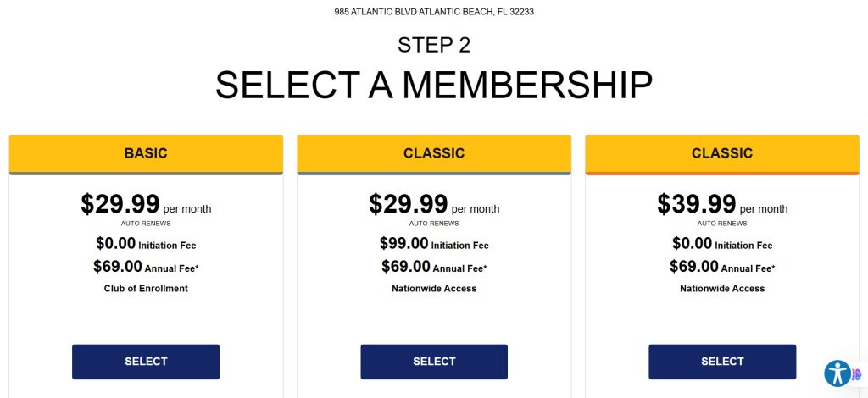Screen dimensions: 868x398
Task: Click Nationwide Access in the $39.99 plan
Action: click(722, 289)
